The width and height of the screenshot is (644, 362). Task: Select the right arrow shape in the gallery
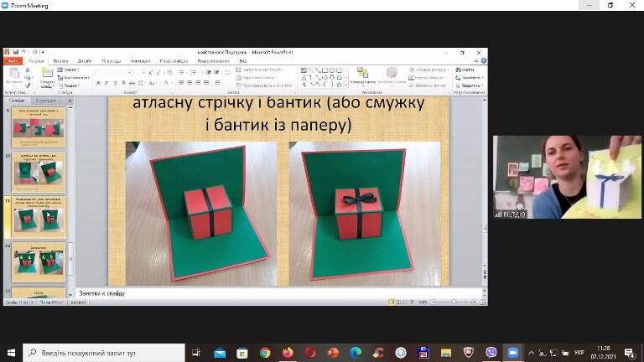[325, 78]
